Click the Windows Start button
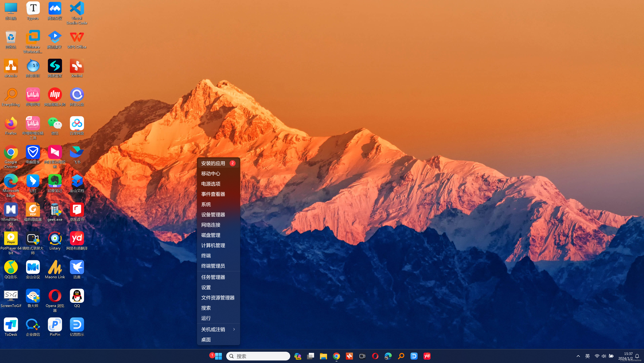The width and height of the screenshot is (644, 363). 218,356
